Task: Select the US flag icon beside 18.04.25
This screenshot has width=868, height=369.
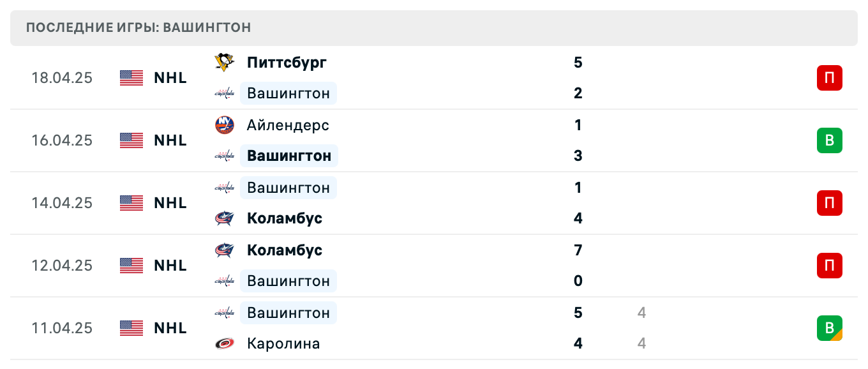Action: click(x=131, y=78)
